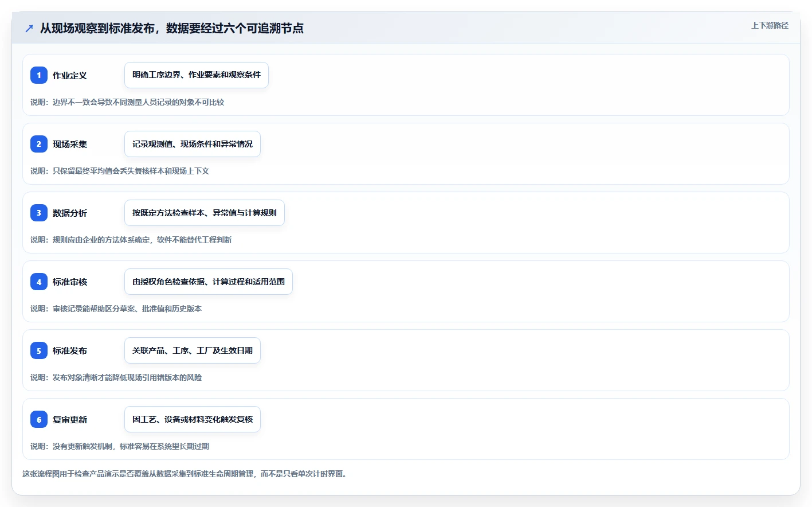Click the note about 只保留最终平均值
The width and height of the screenshot is (812, 507).
120,171
